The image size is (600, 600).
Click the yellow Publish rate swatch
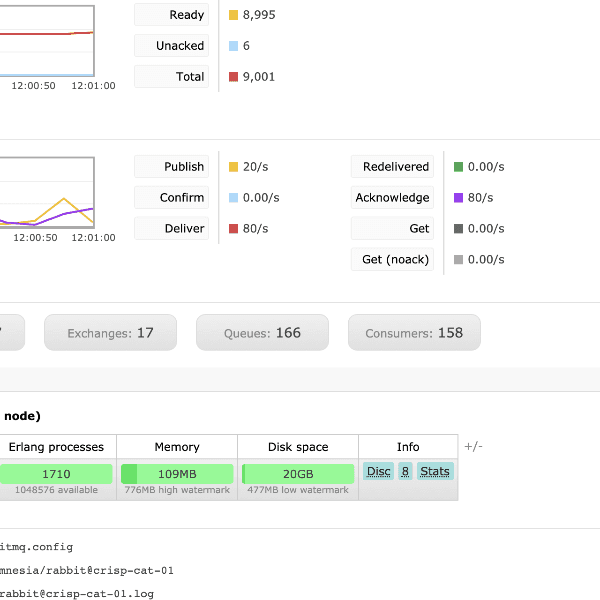233,167
